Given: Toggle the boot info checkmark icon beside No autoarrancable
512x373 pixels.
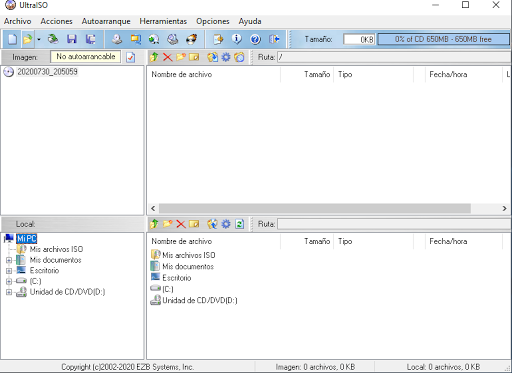Looking at the screenshot, I should click(x=131, y=57).
